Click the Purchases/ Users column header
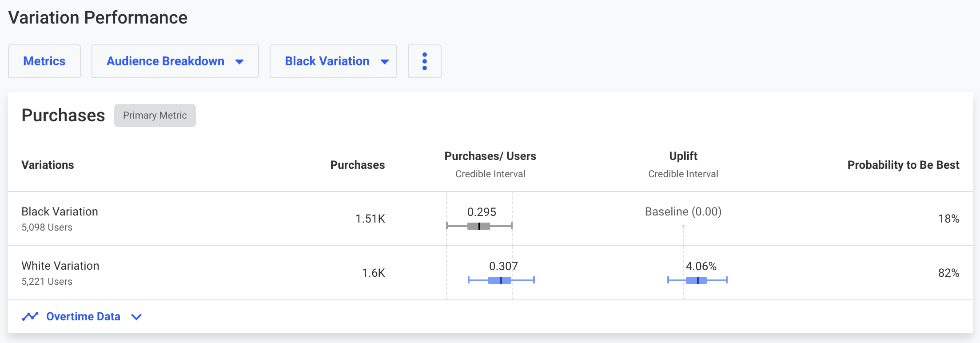980x343 pixels. coord(490,156)
